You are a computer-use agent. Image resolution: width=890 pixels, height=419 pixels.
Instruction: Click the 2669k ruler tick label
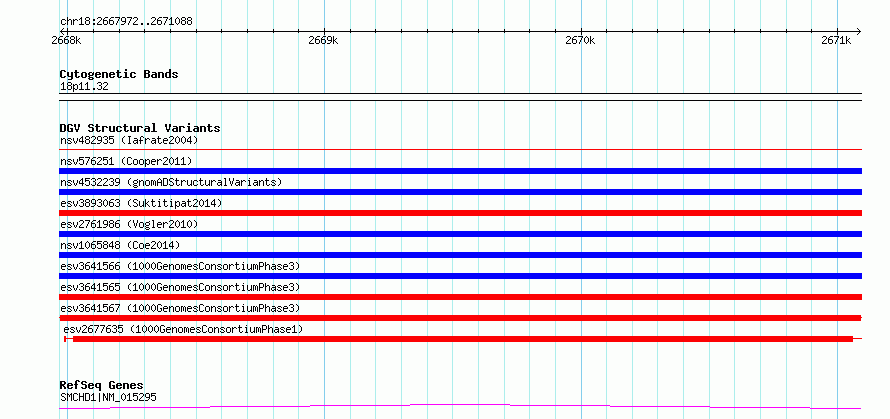[323, 40]
